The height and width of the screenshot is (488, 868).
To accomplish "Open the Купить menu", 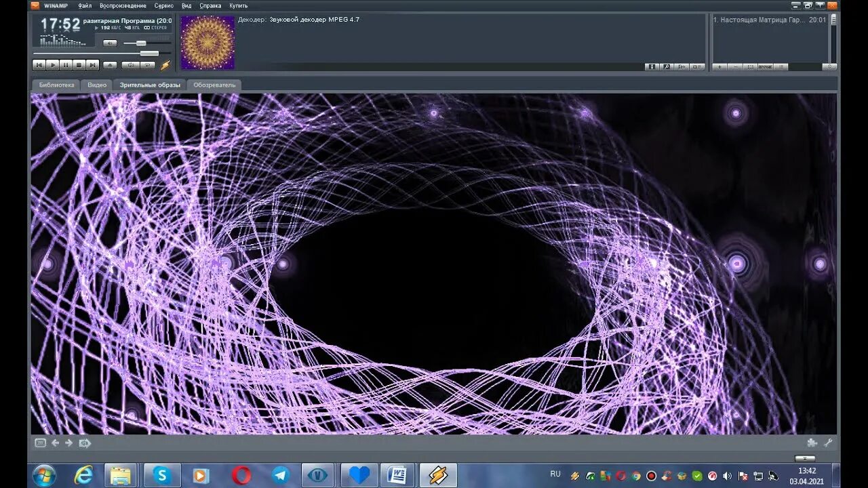I will pyautogui.click(x=238, y=5).
